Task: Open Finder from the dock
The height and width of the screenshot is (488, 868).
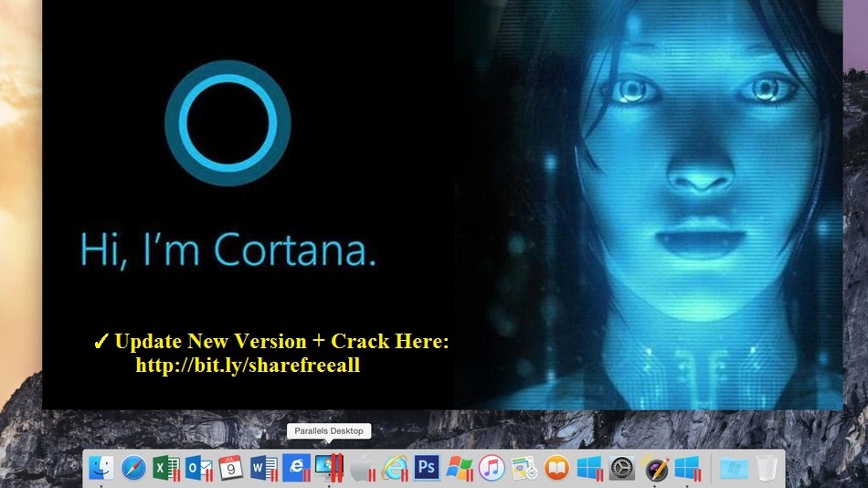Action: pyautogui.click(x=101, y=468)
